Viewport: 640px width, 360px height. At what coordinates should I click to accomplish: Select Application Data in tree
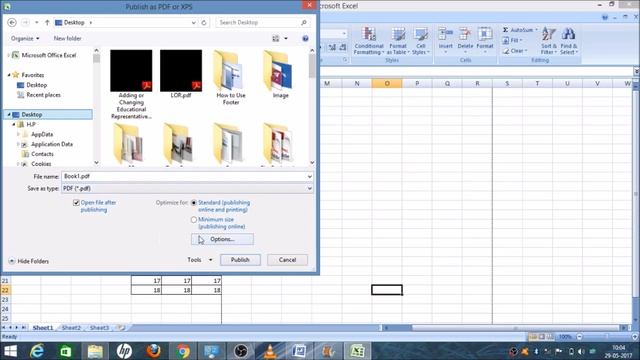tap(47, 144)
